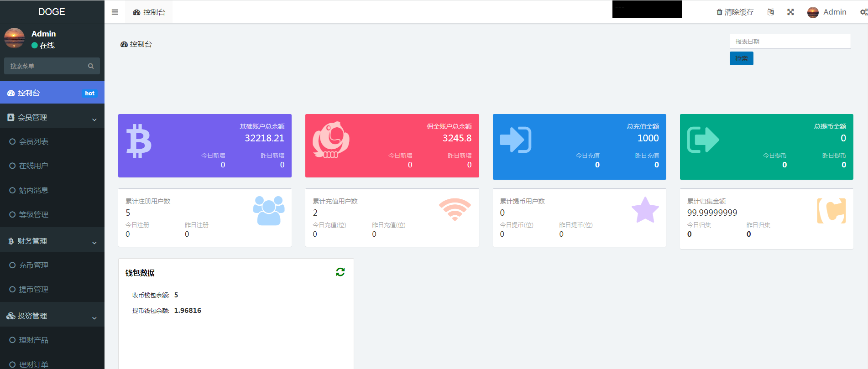The height and width of the screenshot is (369, 868).
Task: Click the sign-out arrow icon on 总提币金额 card
Action: (703, 140)
